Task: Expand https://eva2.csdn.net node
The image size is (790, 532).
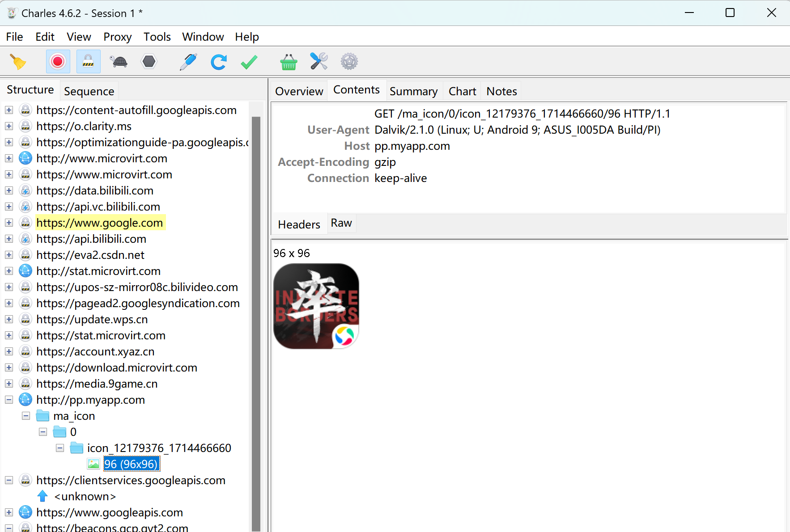Action: 9,255
